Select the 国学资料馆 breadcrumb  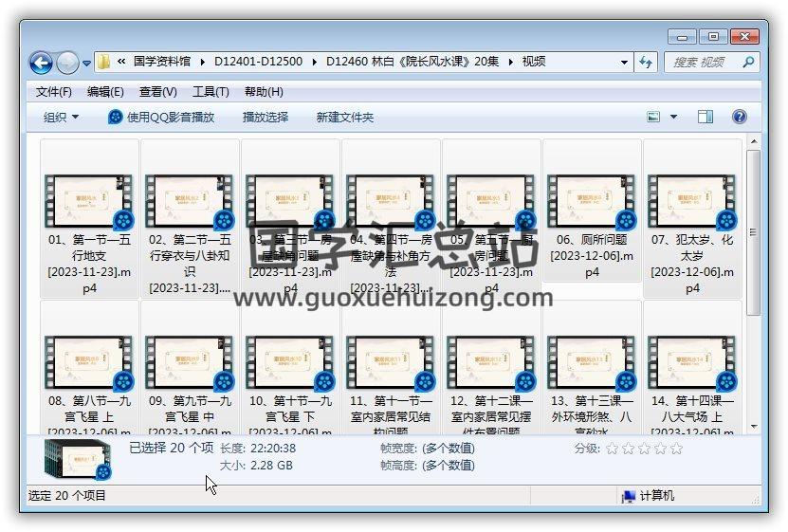coord(162,62)
